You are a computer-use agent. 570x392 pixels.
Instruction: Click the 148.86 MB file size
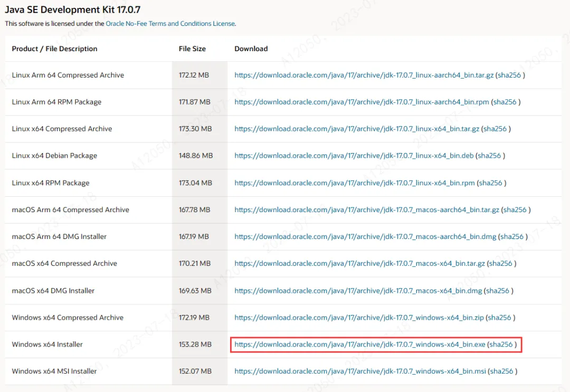click(x=196, y=156)
